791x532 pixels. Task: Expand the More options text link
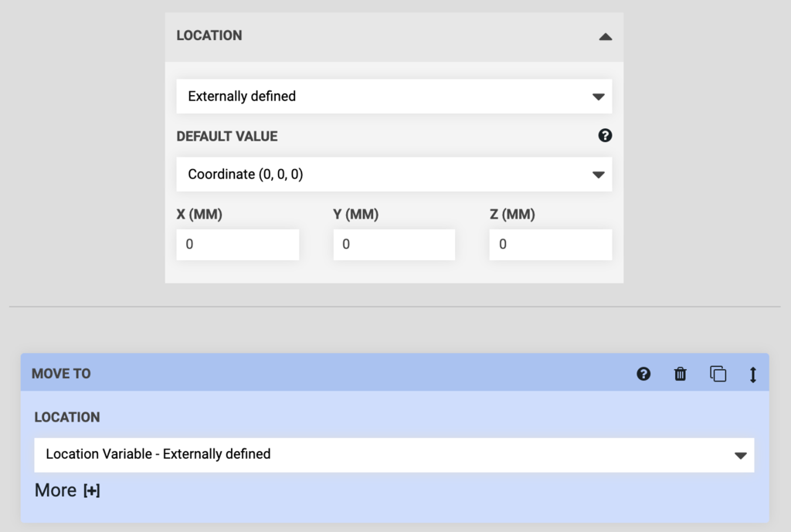click(x=56, y=490)
